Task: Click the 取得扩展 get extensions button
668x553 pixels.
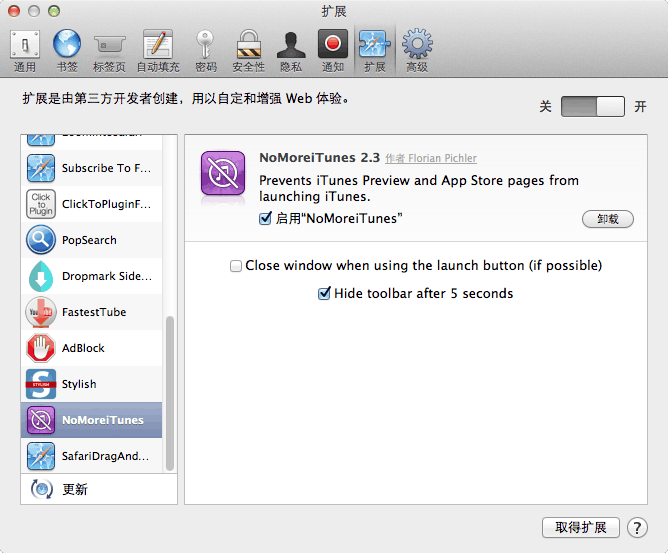Action: [x=581, y=527]
